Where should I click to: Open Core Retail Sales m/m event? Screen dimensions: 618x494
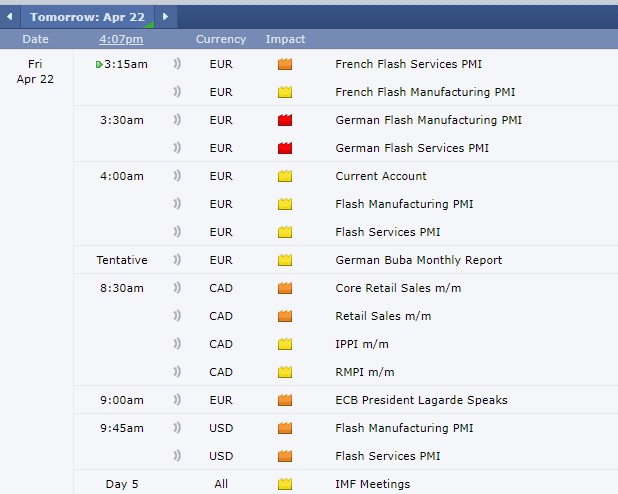pyautogui.click(x=398, y=288)
